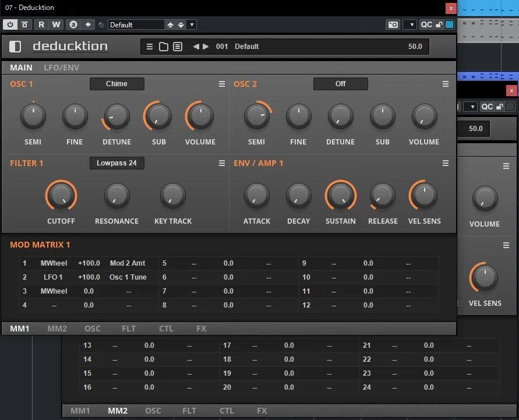Open the menu icon above VEL SENS in background window
Image resolution: width=519 pixels, height=420 pixels.
click(506, 245)
